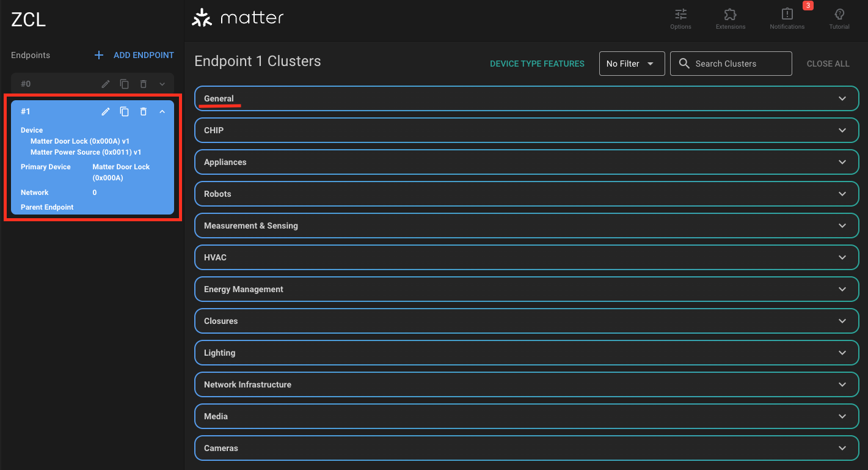Delete endpoint #0 with the trash icon
Screen dimensions: 868x470
pyautogui.click(x=144, y=84)
